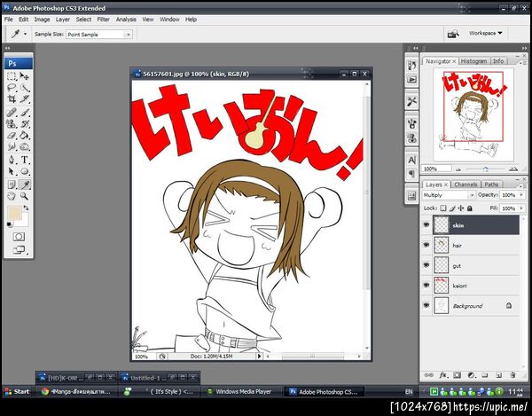Toggle lock all
532x416 pixels.
[470, 208]
